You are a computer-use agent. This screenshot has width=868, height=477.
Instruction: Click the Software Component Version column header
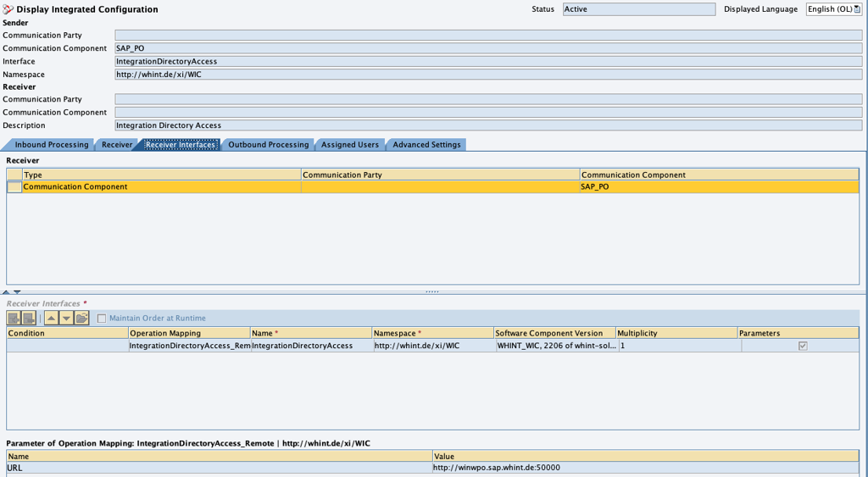point(554,333)
